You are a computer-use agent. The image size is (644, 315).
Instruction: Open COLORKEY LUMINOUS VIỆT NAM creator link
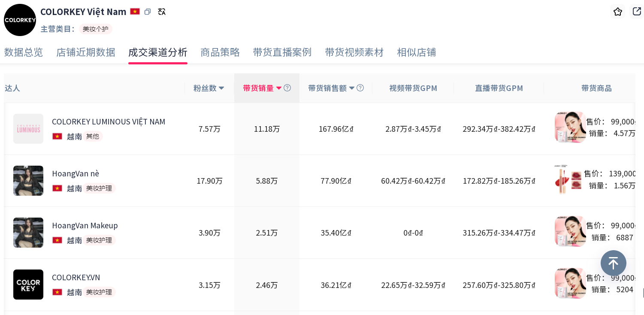109,122
